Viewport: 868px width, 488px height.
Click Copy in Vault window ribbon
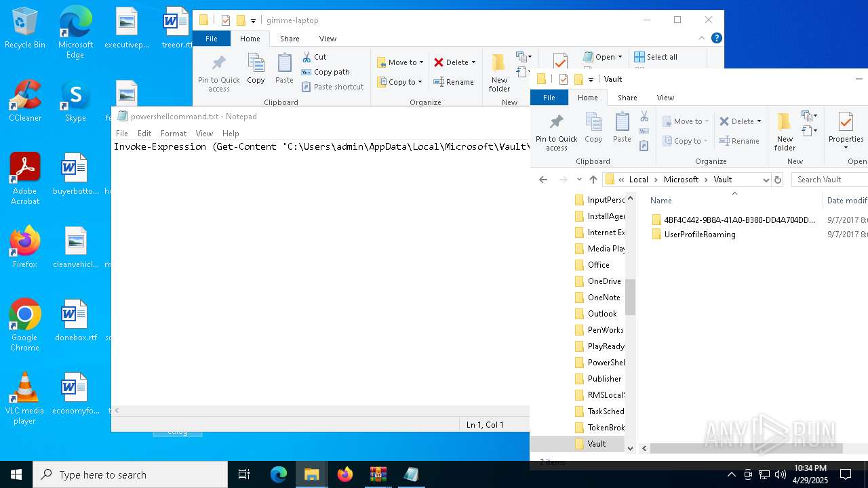[593, 128]
